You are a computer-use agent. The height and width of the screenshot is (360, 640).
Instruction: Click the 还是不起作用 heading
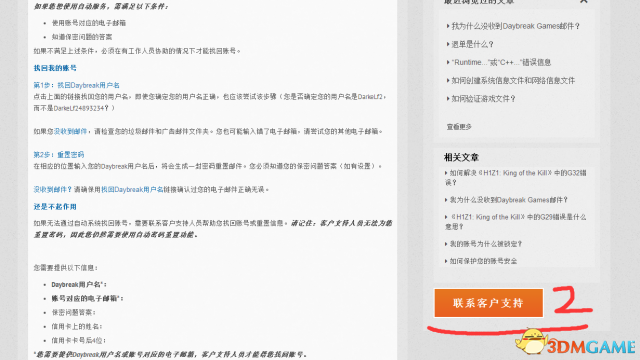coord(55,207)
